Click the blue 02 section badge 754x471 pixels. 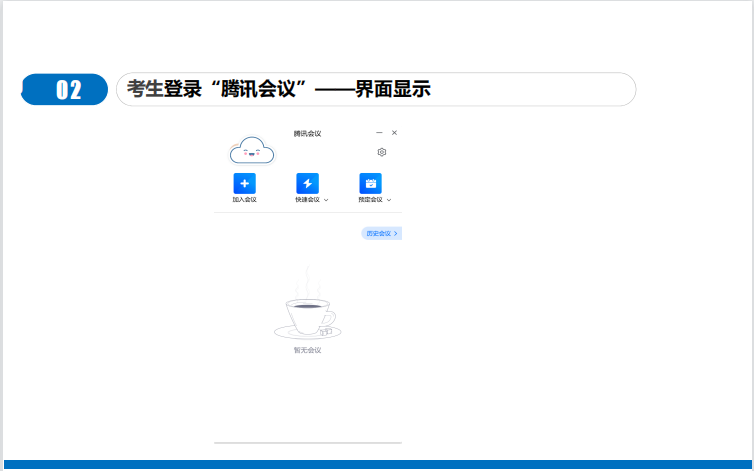(x=66, y=90)
